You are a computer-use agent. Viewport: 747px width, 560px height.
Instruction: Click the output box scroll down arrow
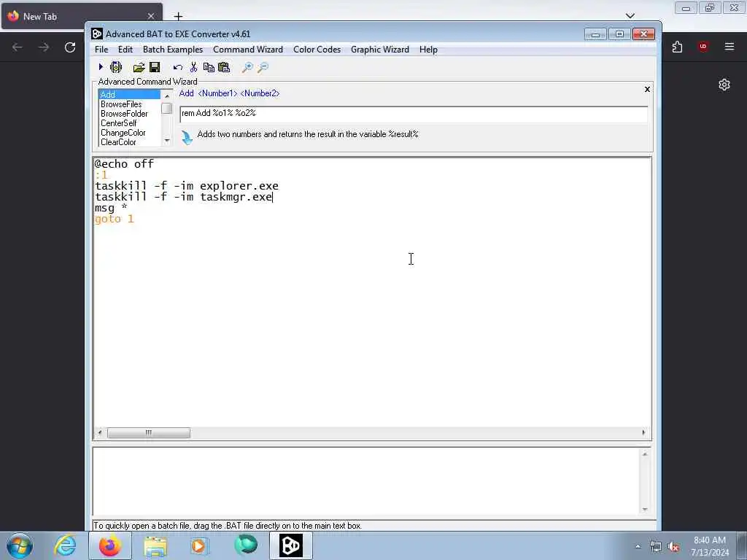[x=645, y=509]
